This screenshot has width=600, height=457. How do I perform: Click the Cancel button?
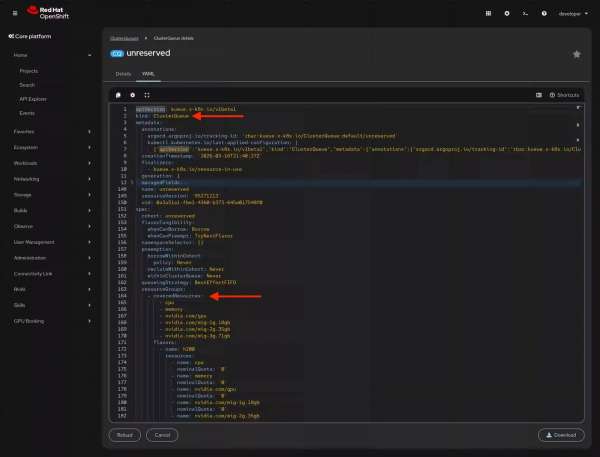click(x=162, y=435)
